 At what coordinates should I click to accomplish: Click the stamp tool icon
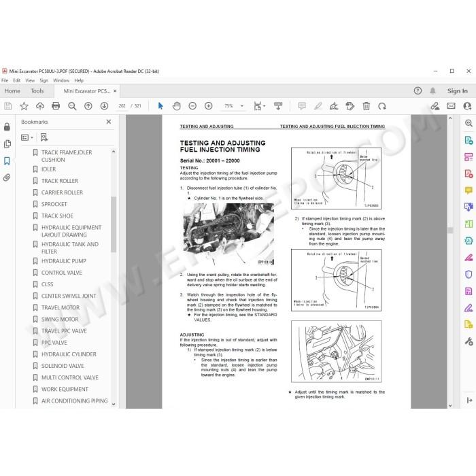click(350, 106)
